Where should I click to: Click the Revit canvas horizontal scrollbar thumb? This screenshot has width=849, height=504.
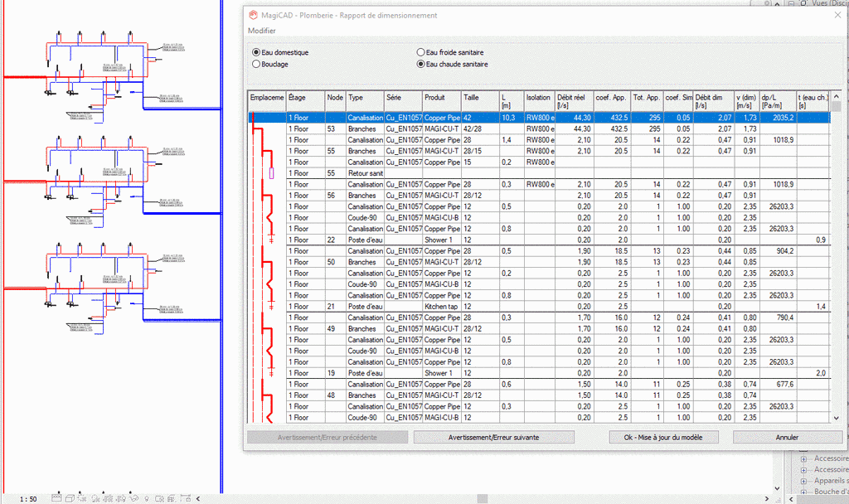[x=482, y=498]
